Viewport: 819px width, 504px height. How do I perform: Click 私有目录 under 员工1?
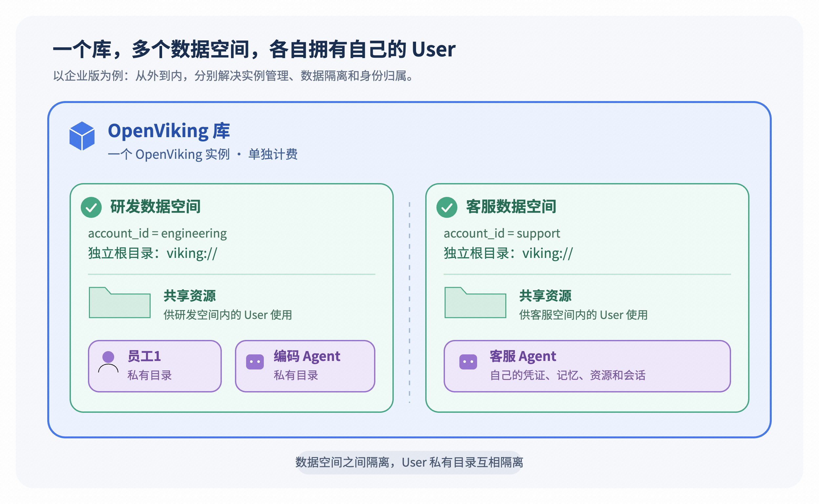coord(149,375)
